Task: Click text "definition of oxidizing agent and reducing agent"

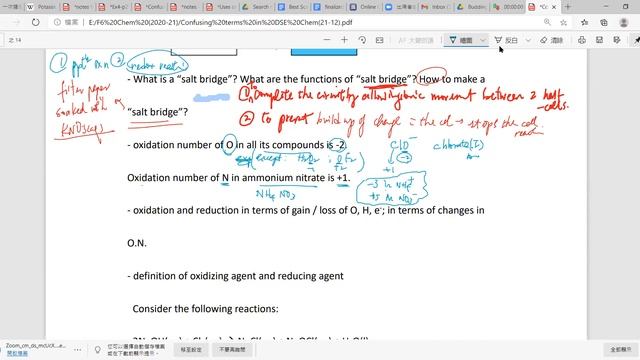Action: pyautogui.click(x=238, y=276)
